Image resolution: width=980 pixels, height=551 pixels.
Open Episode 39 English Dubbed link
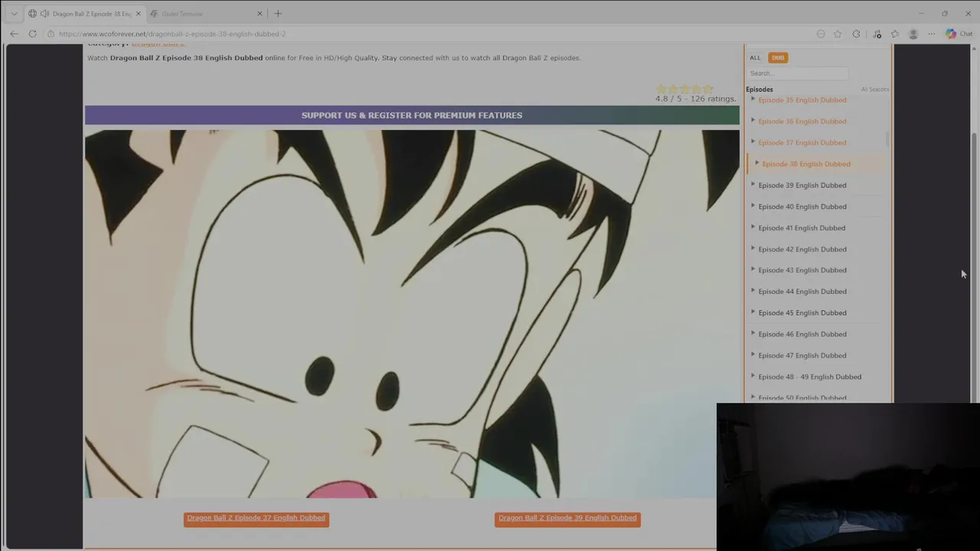coord(802,185)
